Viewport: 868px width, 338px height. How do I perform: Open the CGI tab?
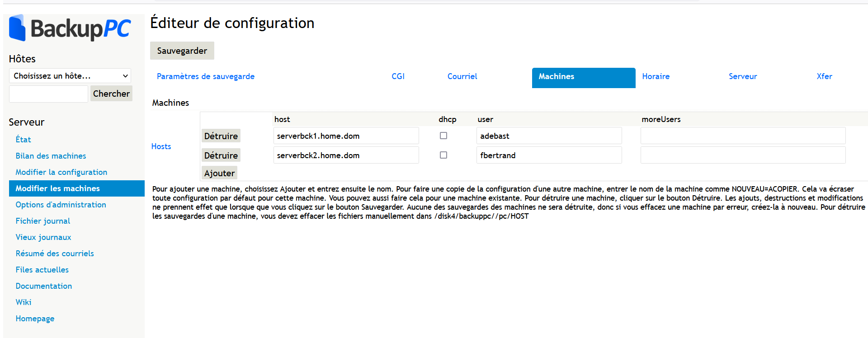click(398, 76)
